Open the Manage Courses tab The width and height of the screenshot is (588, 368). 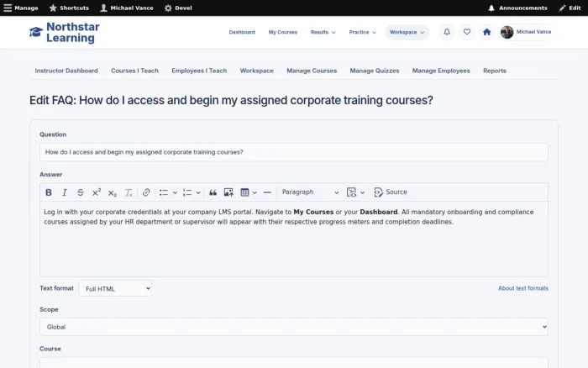312,71
